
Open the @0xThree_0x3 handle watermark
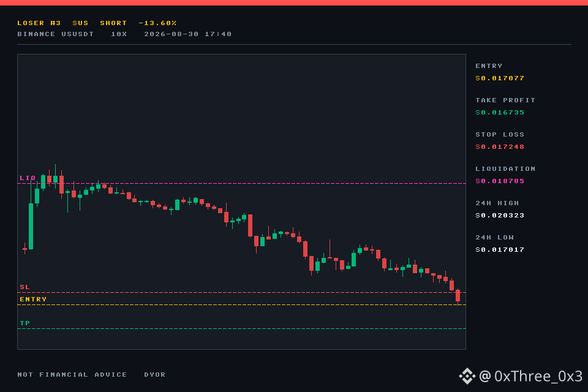530,376
